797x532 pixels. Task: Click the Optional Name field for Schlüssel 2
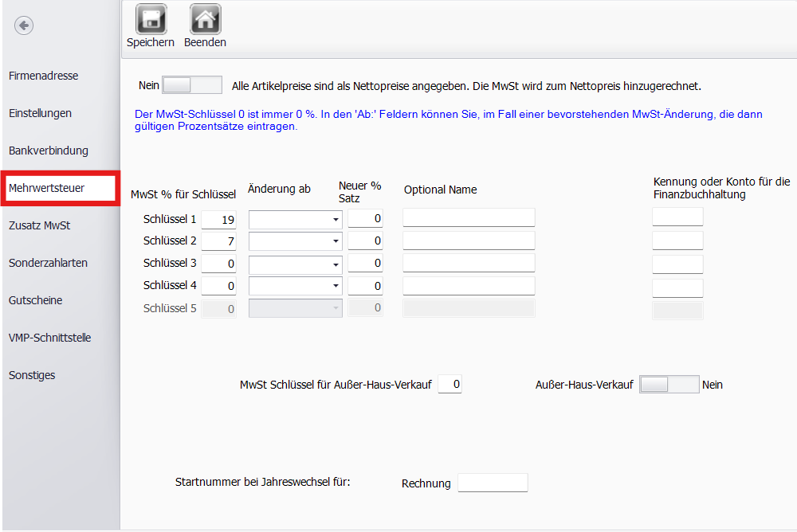(x=468, y=241)
